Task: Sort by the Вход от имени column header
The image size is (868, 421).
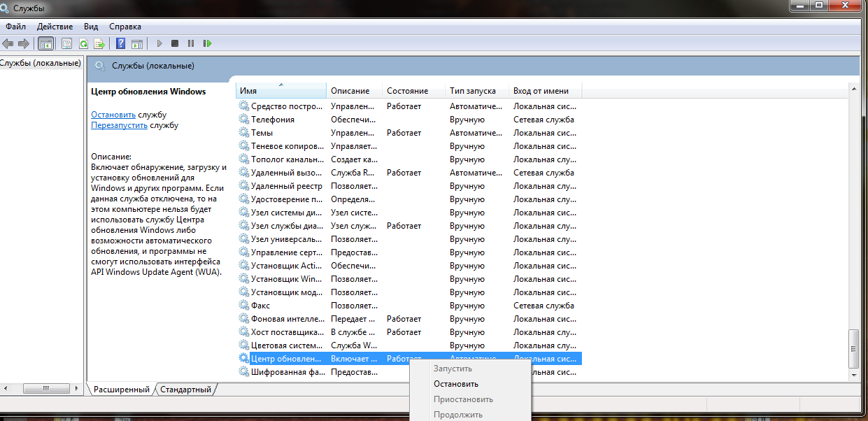Action: click(x=546, y=91)
